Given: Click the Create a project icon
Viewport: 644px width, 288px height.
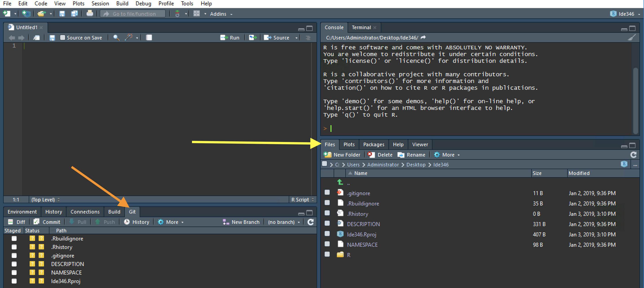Looking at the screenshot, I should pos(26,14).
